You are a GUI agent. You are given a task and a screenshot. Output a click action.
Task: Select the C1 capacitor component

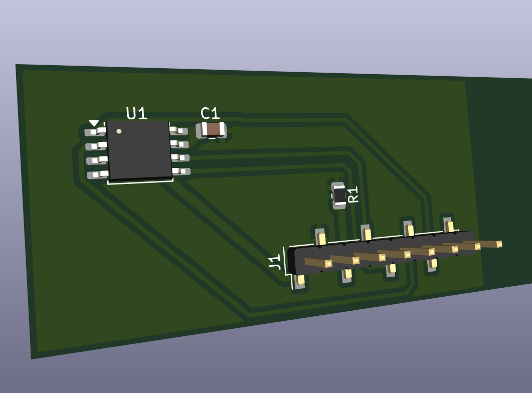pyautogui.click(x=213, y=130)
